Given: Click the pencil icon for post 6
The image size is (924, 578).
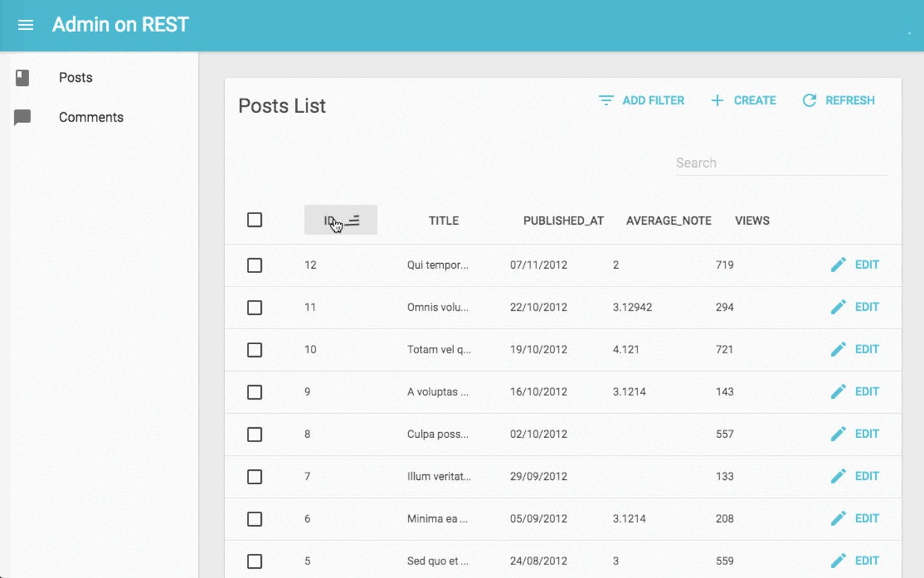Looking at the screenshot, I should (x=839, y=518).
